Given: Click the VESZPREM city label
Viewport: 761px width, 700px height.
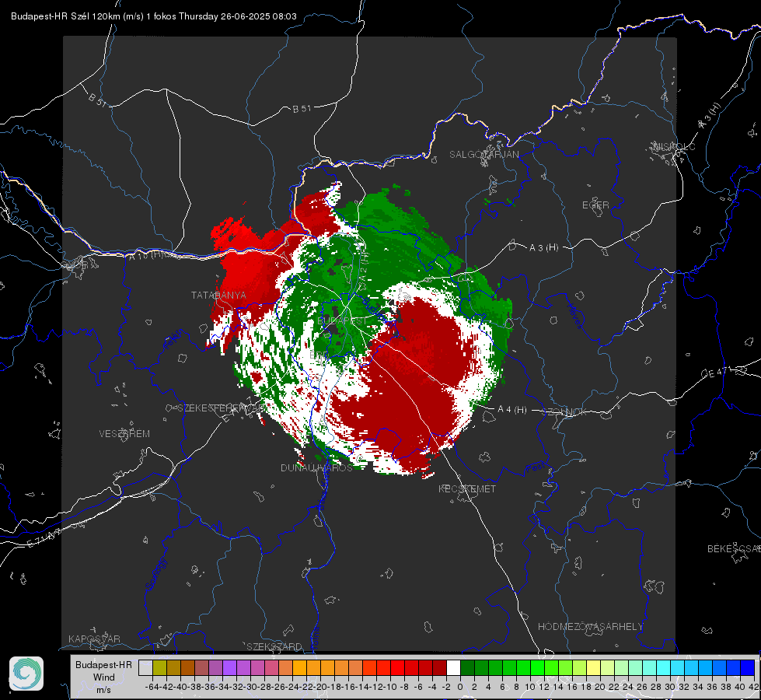Looking at the screenshot, I should pyautogui.click(x=124, y=433).
